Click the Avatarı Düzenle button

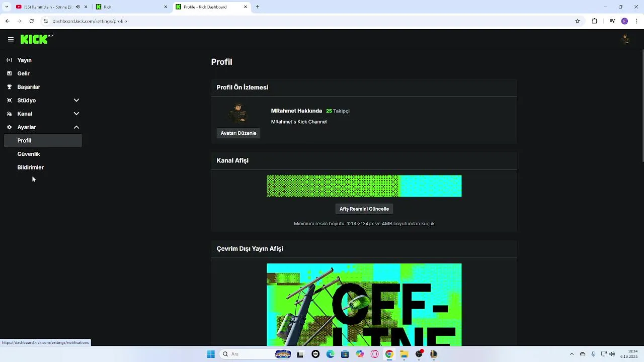238,133
